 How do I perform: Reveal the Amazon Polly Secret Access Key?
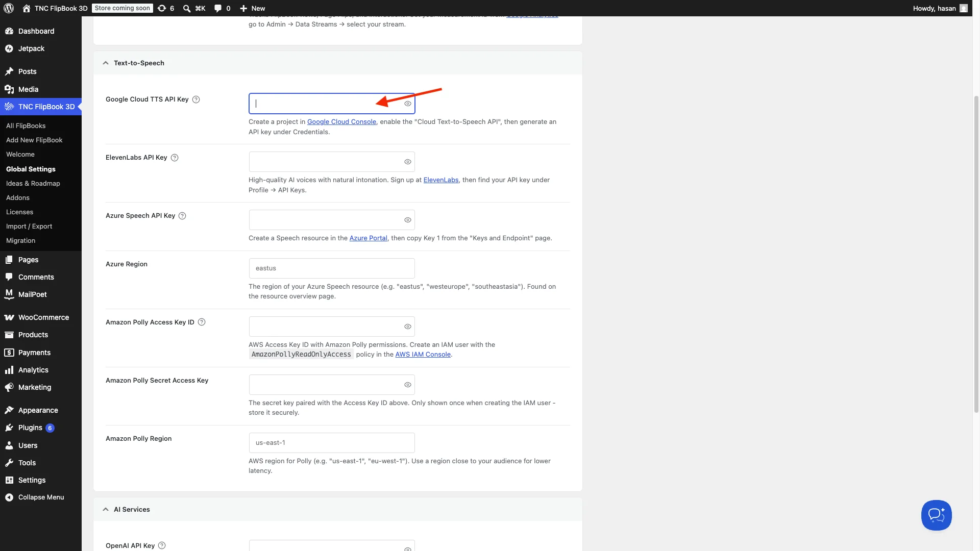point(408,385)
